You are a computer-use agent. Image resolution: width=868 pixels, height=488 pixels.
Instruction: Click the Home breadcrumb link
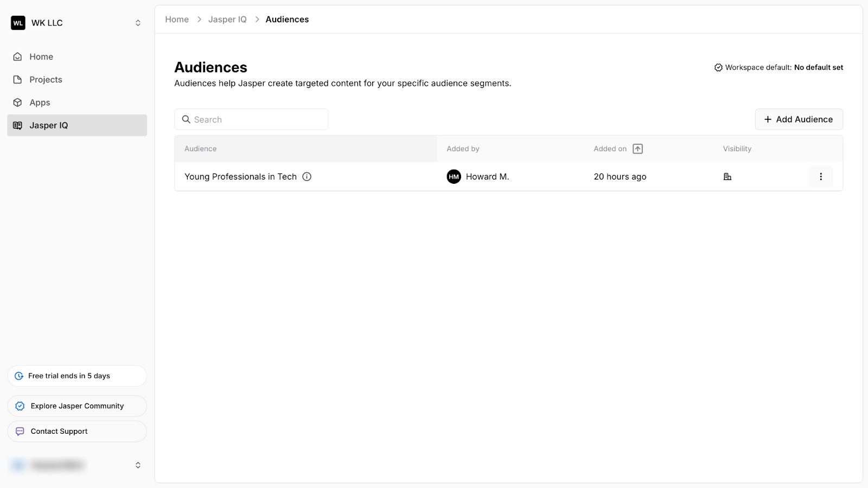177,20
